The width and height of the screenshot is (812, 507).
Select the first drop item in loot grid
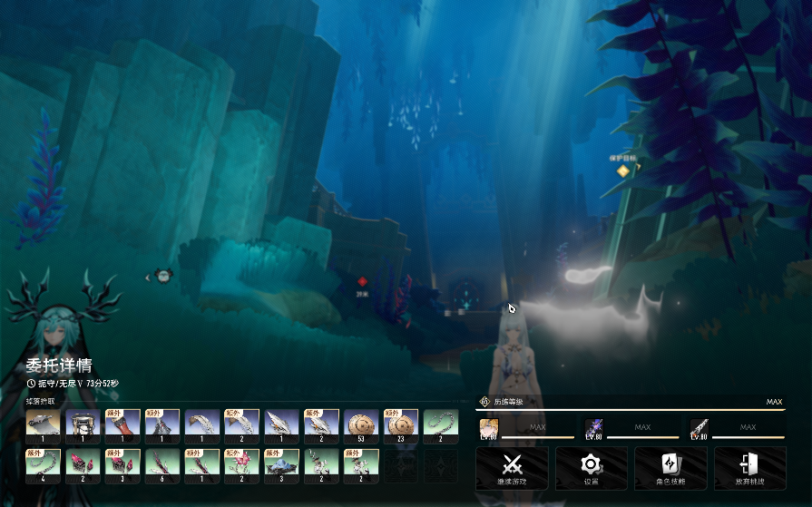43,425
